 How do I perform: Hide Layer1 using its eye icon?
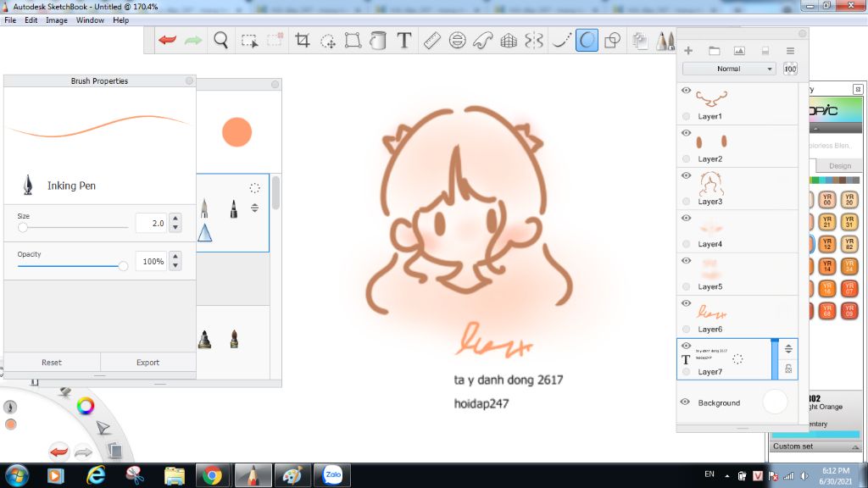pyautogui.click(x=686, y=90)
